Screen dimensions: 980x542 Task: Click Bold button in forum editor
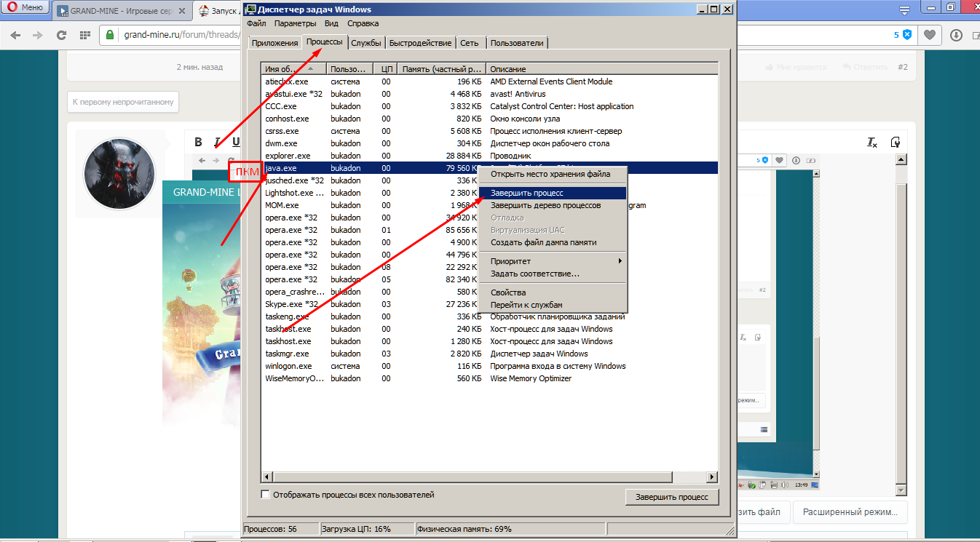coord(198,142)
